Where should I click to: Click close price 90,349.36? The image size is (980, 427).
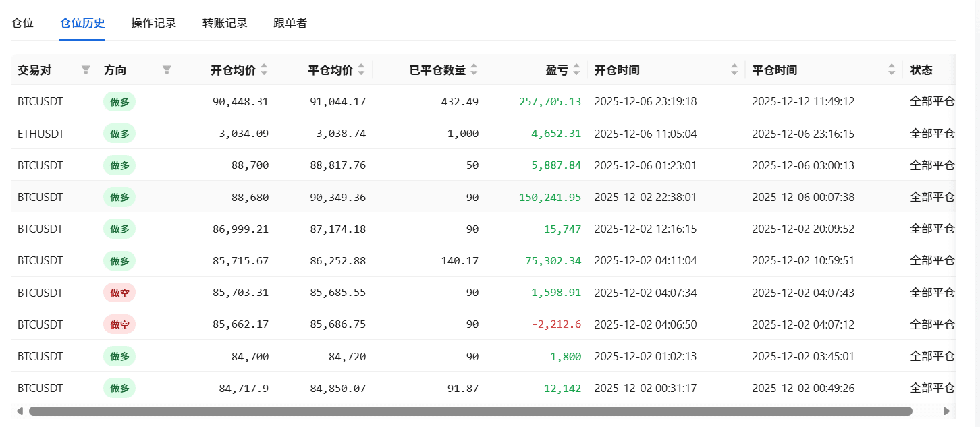337,197
